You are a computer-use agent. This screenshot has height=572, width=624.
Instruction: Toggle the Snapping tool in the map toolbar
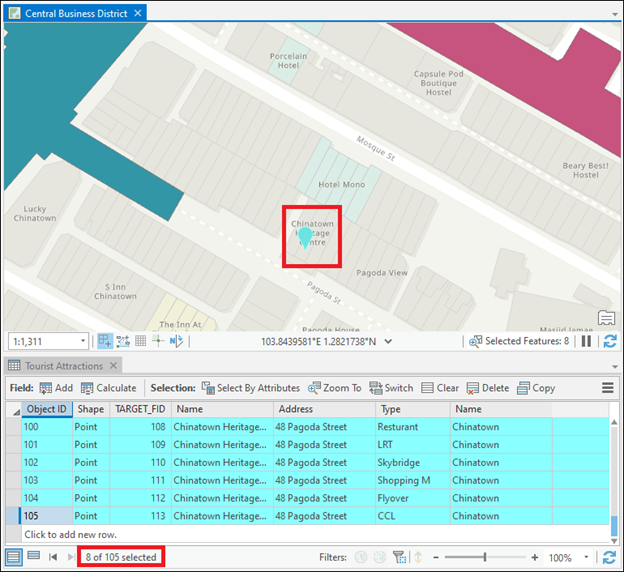coord(105,341)
